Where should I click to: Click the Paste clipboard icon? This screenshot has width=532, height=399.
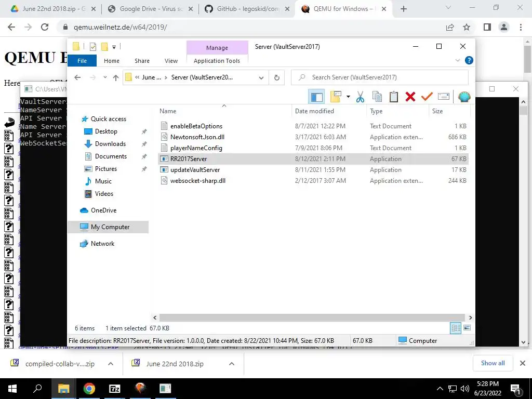394,97
